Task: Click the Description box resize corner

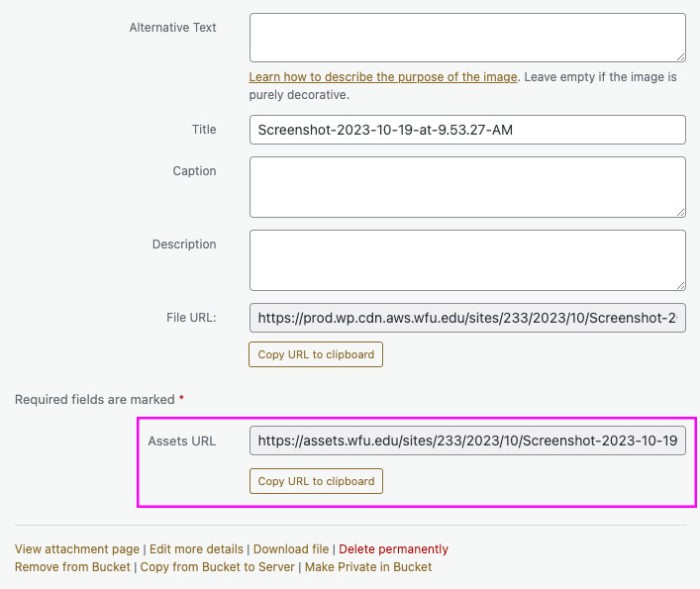Action: (681, 285)
